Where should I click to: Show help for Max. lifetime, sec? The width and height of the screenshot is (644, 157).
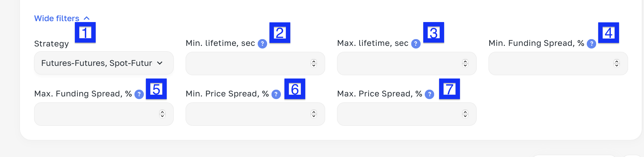click(416, 44)
